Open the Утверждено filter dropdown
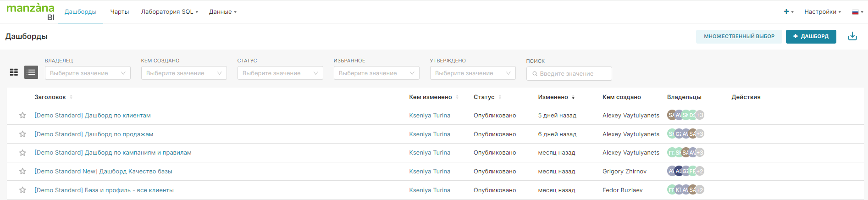The width and height of the screenshot is (868, 200). [x=473, y=73]
